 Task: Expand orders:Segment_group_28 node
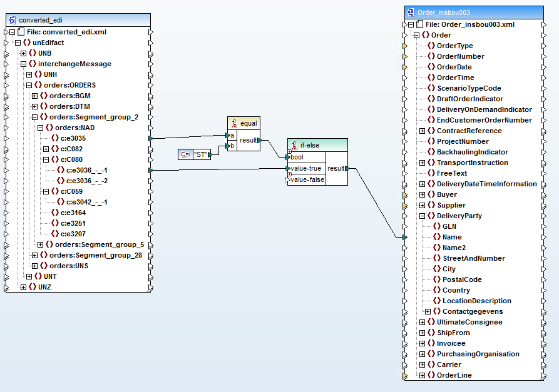[x=34, y=255]
